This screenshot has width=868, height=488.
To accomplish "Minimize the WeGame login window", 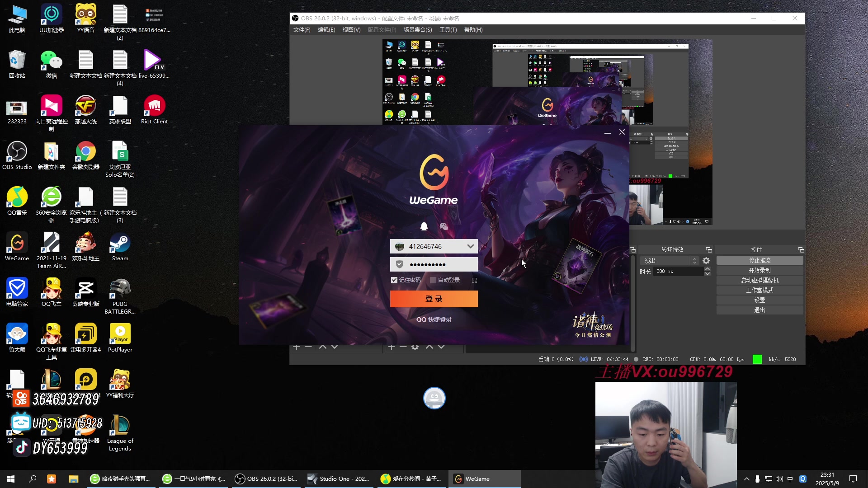I will 608,132.
